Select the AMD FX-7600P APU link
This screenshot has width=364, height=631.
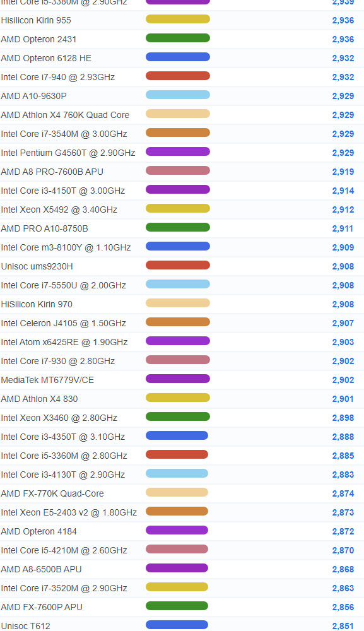(42, 606)
